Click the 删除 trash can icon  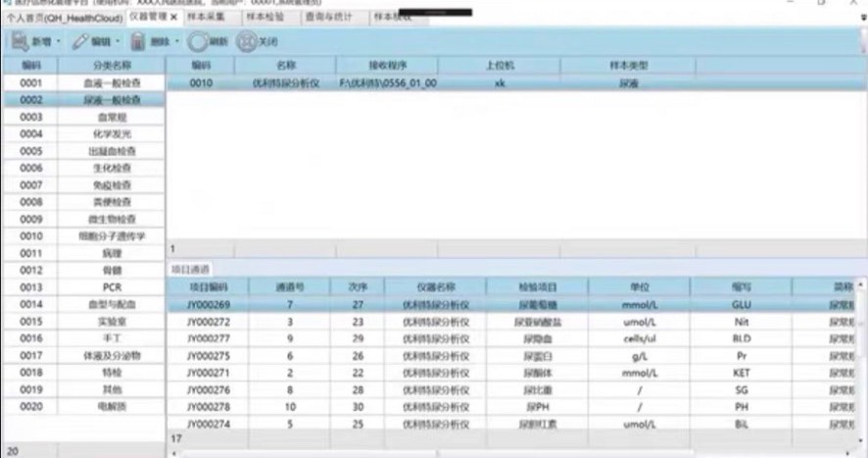point(138,41)
